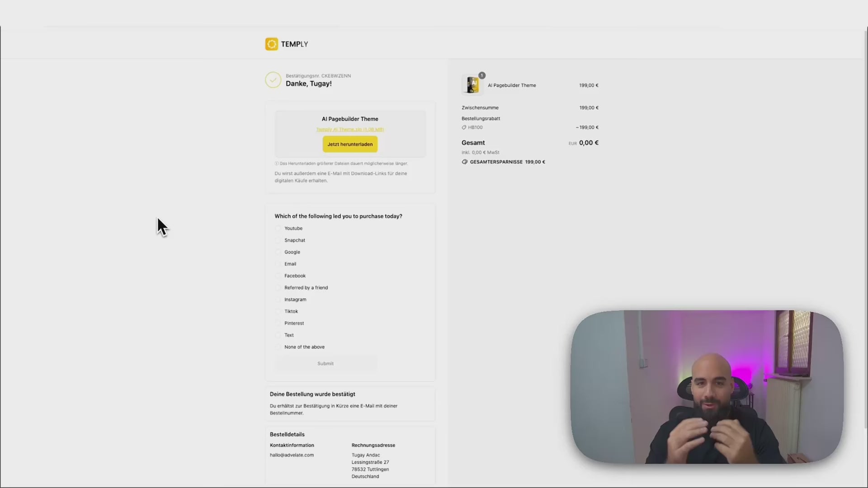Screen dimensions: 868x488
Task: Click the email hallo@advelate.com
Action: 292,455
